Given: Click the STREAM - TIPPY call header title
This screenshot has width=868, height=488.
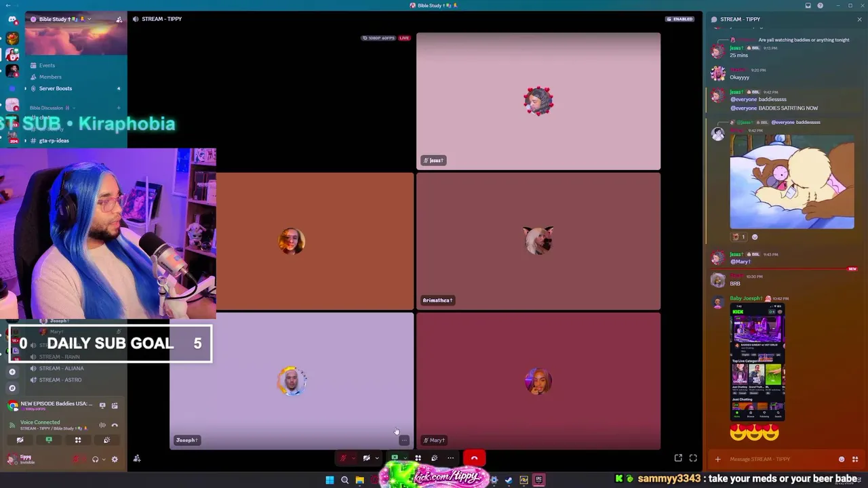Looking at the screenshot, I should (x=161, y=19).
